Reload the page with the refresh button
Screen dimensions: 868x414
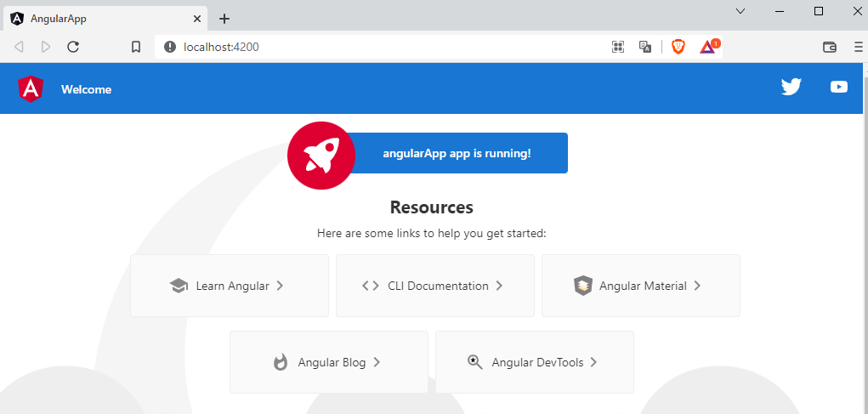coord(73,48)
